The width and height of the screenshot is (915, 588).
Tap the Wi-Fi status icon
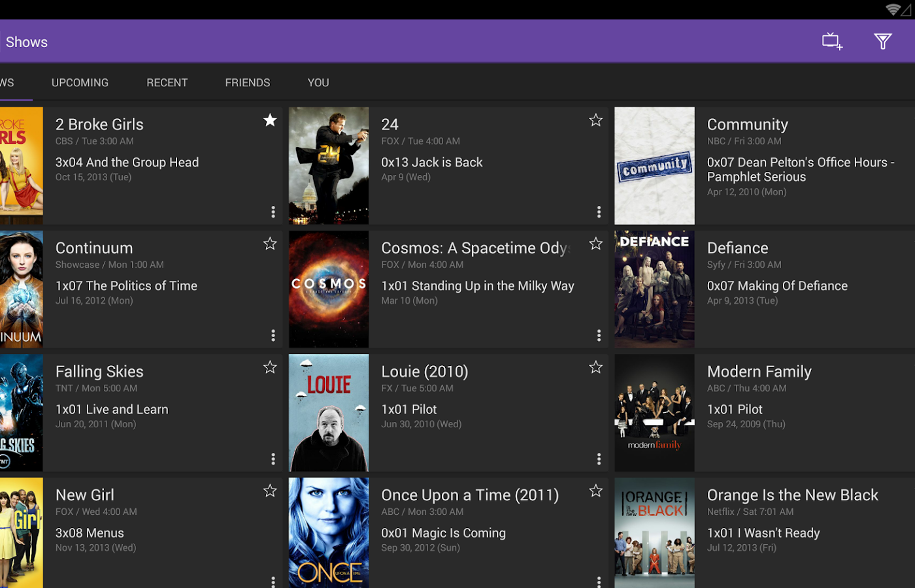pos(893,9)
